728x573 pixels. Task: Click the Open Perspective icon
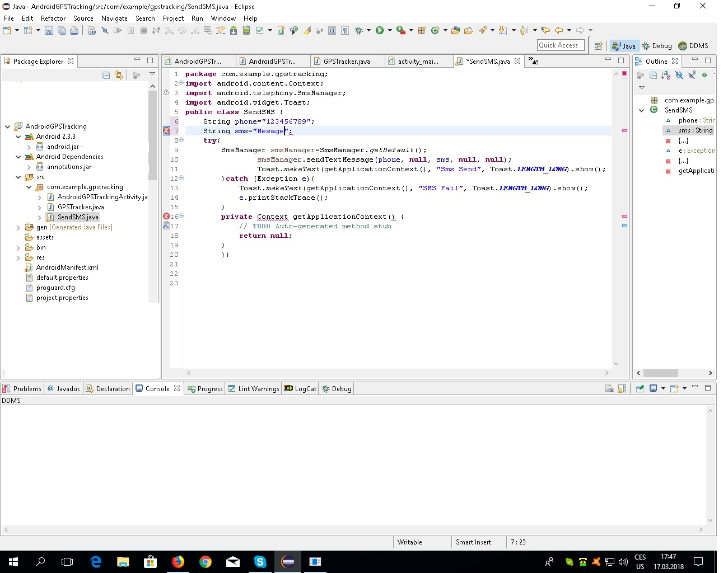598,46
